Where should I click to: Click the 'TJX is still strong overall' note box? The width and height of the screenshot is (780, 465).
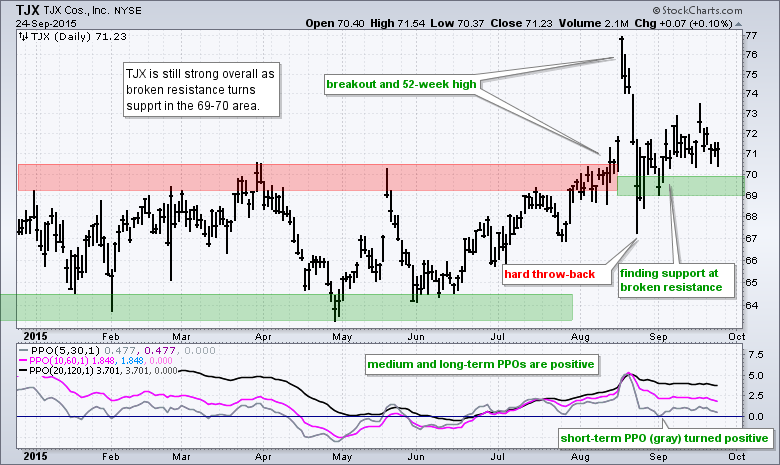[201, 90]
